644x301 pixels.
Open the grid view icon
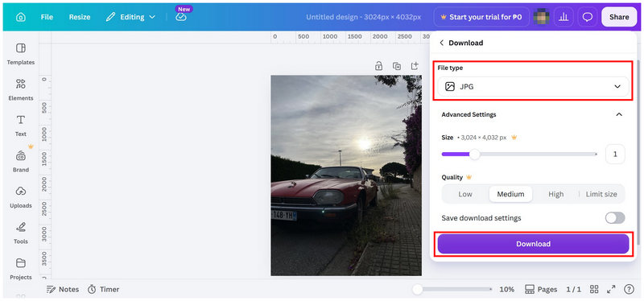[x=594, y=290]
